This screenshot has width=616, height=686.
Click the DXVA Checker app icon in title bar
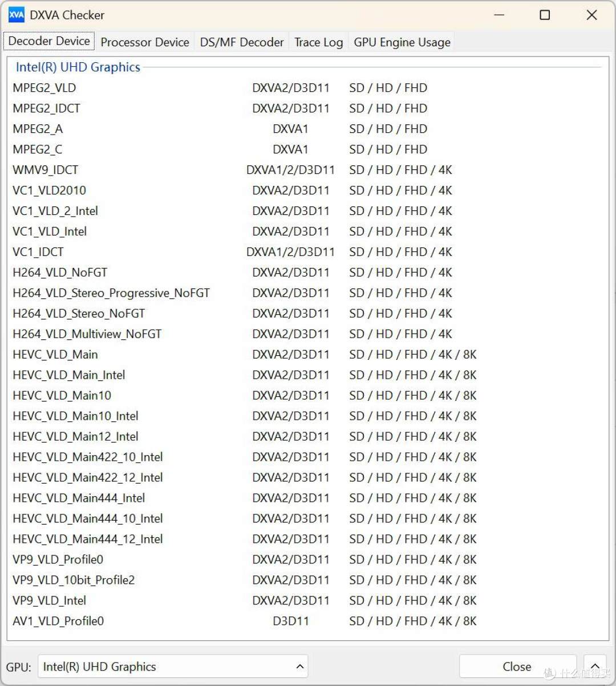tap(16, 15)
